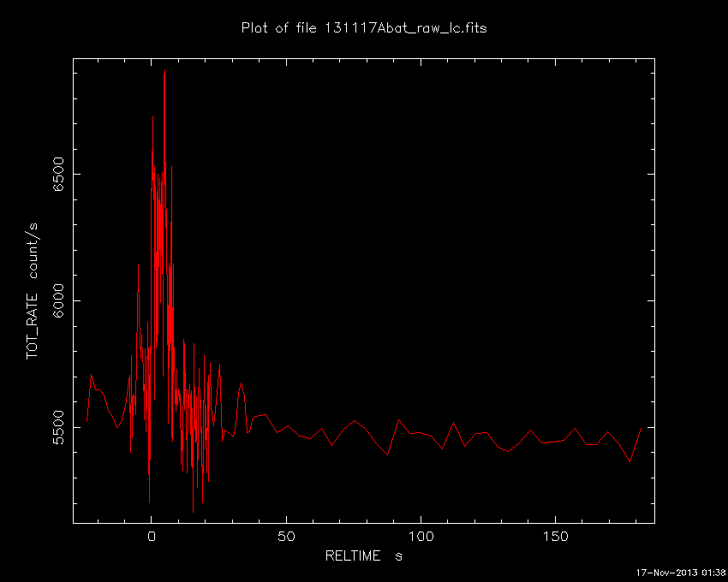Click the 6000 y-axis tick label
The width and height of the screenshot is (728, 582).
[58, 300]
